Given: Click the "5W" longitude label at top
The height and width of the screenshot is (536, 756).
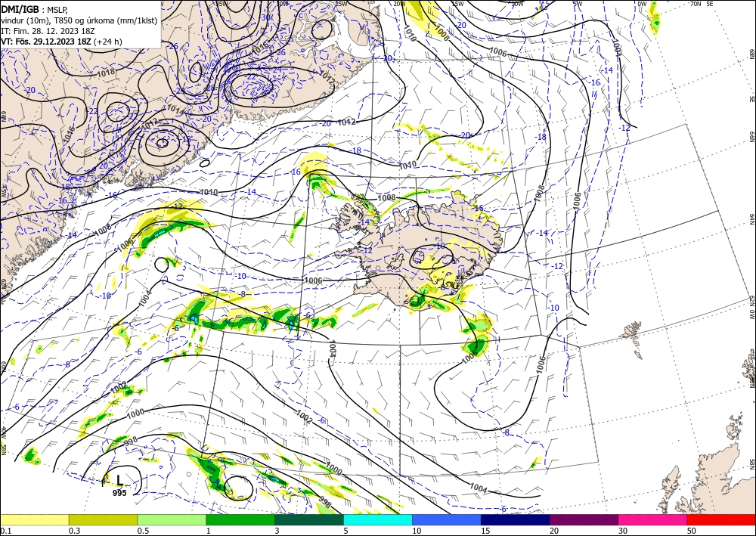Looking at the screenshot, I should pyautogui.click(x=578, y=4).
